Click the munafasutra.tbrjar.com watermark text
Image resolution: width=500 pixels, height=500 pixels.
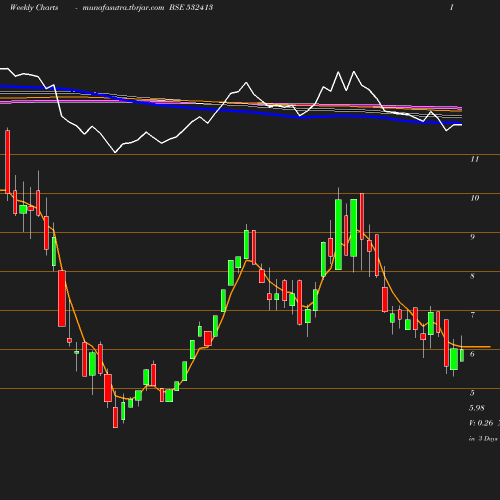pos(123,8)
